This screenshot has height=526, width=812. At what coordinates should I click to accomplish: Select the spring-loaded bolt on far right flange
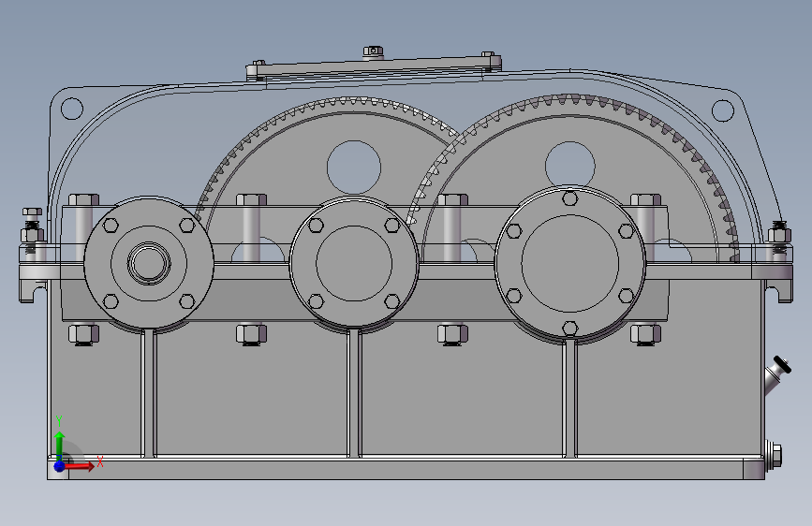pyautogui.click(x=779, y=238)
